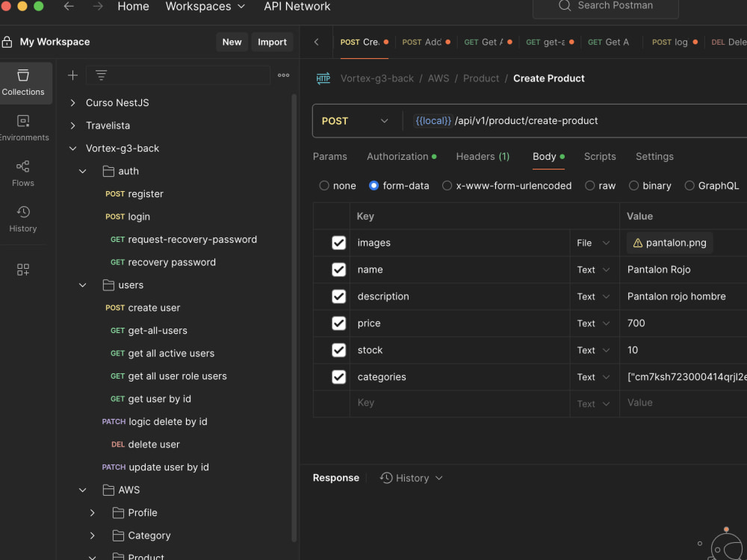Click the Profile folder icon
The image size is (747, 560).
[118, 512]
